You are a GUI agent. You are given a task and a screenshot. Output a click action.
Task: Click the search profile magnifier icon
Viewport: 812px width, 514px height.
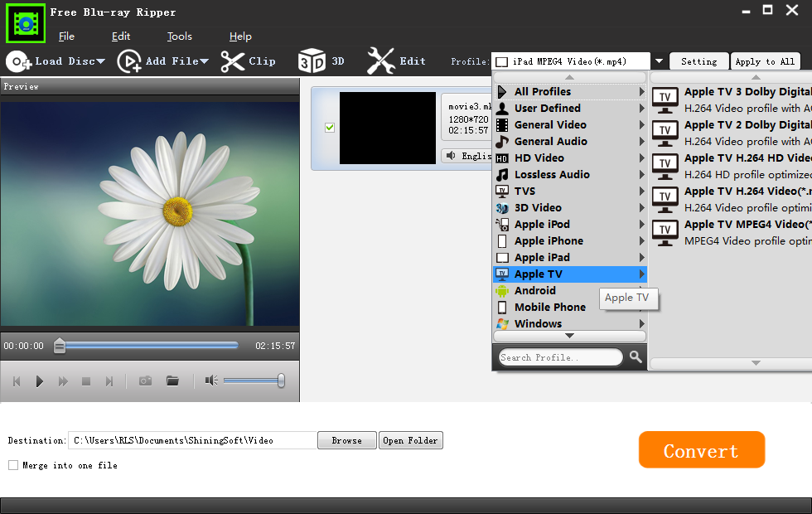(636, 357)
